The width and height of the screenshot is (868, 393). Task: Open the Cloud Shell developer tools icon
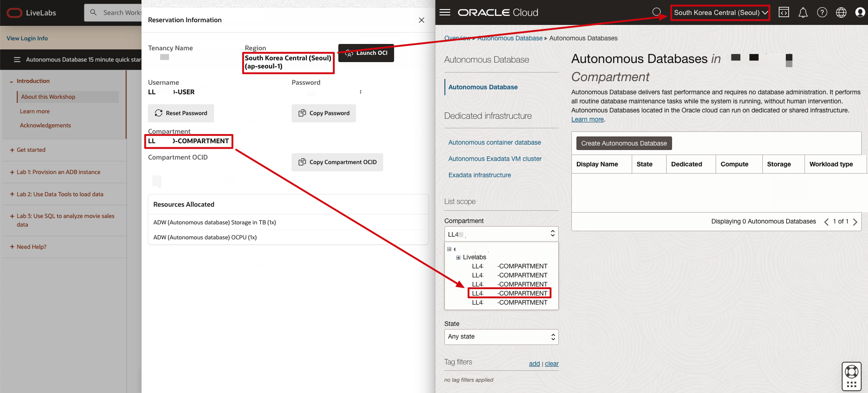[784, 12]
